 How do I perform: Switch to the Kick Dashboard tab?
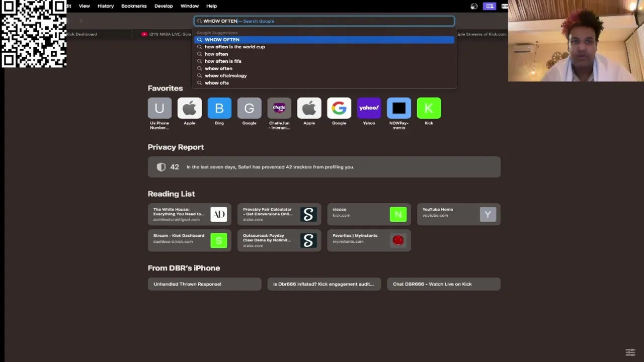pyautogui.click(x=82, y=34)
